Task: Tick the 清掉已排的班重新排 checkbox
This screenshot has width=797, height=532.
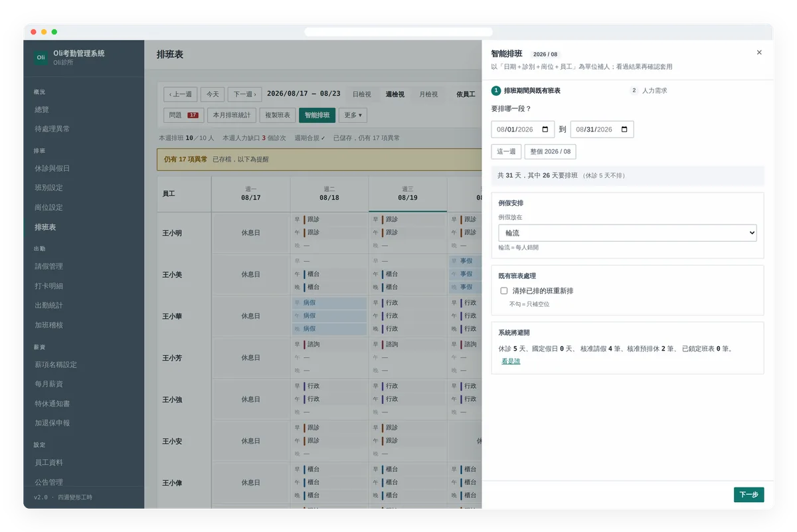Action: click(504, 291)
